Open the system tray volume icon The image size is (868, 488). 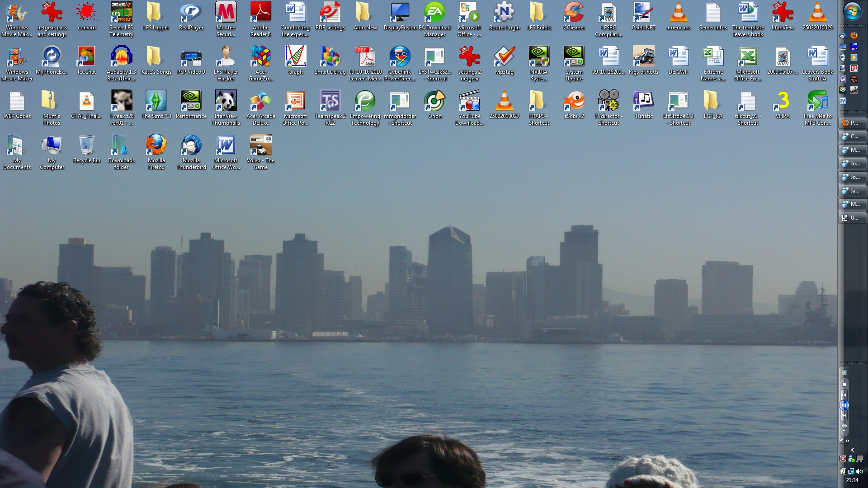[x=859, y=471]
